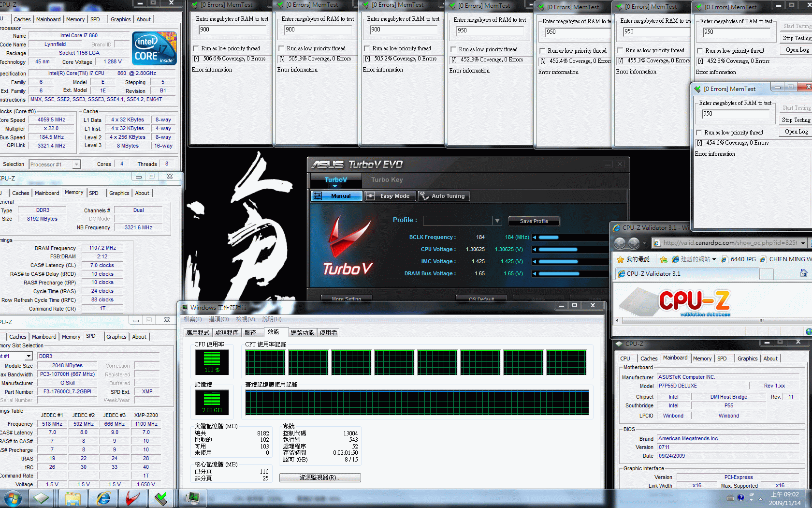Click the More Setting button
Viewport: 812px width, 508px height.
click(347, 299)
